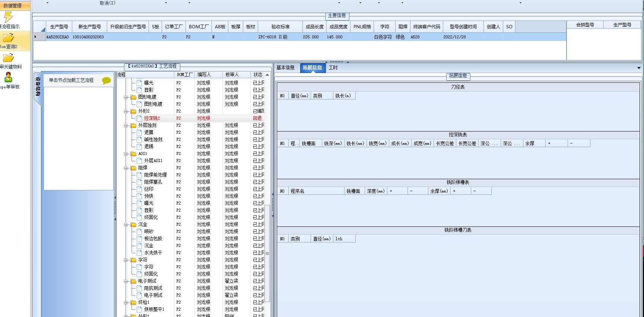Click the 外形2 folder icon in the tree

pyautogui.click(x=133, y=111)
